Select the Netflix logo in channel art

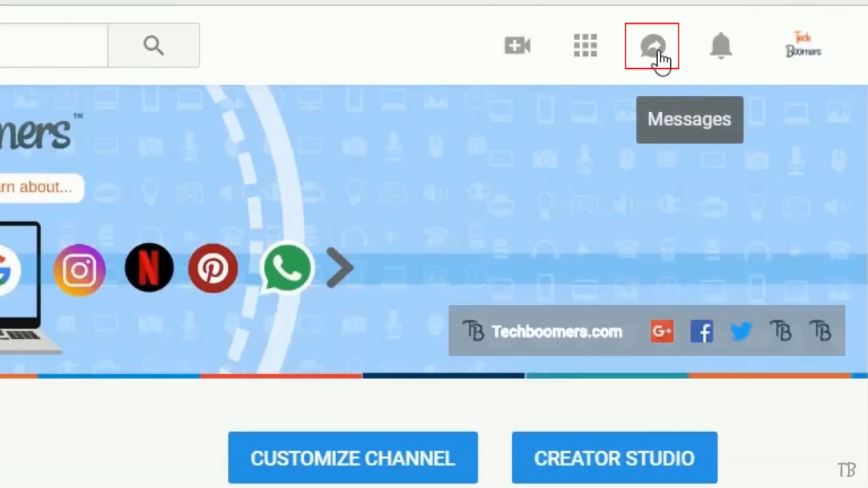point(149,267)
